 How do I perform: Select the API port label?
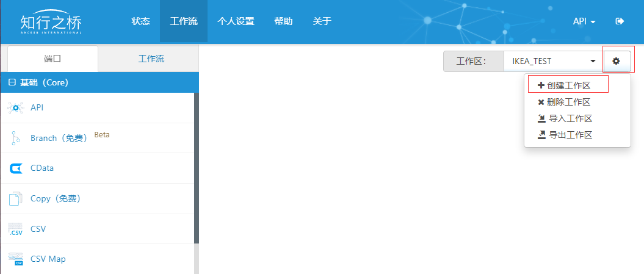(x=37, y=107)
